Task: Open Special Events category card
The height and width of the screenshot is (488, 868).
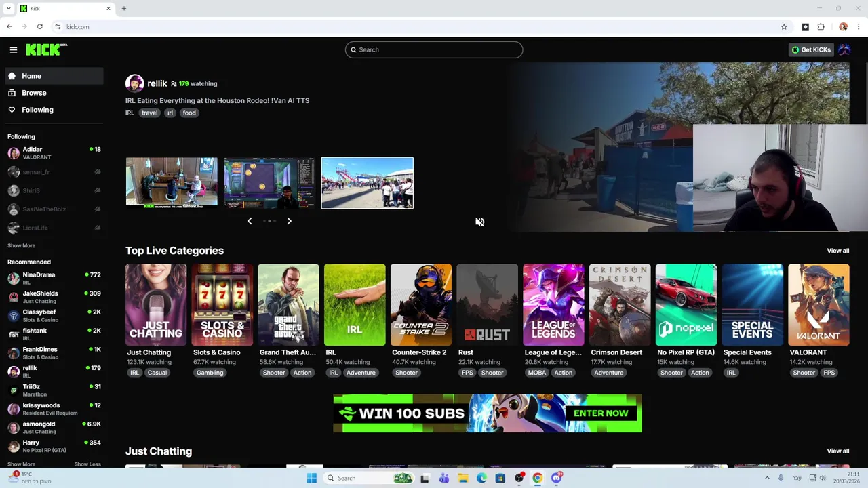Action: (752, 305)
